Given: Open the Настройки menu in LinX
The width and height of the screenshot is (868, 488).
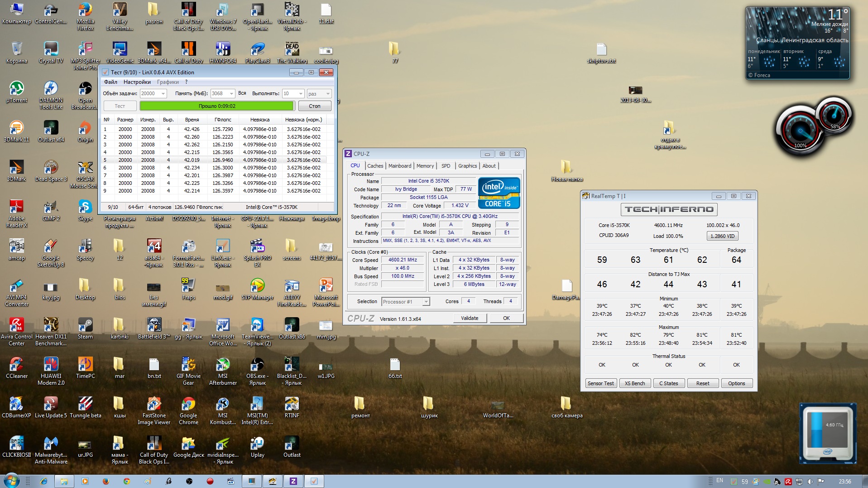Looking at the screenshot, I should (137, 82).
